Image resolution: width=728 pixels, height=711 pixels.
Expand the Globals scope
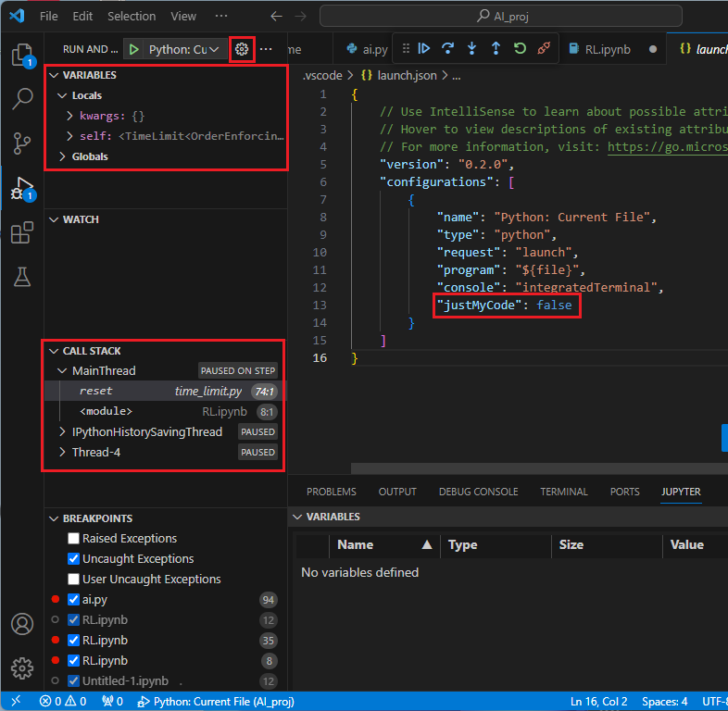point(62,156)
